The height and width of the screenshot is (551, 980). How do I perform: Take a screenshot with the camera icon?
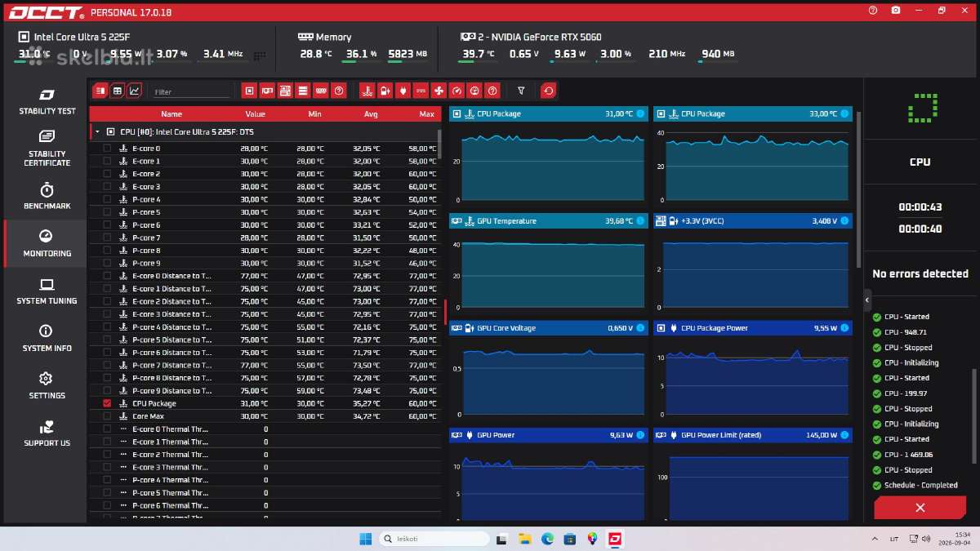pyautogui.click(x=896, y=11)
